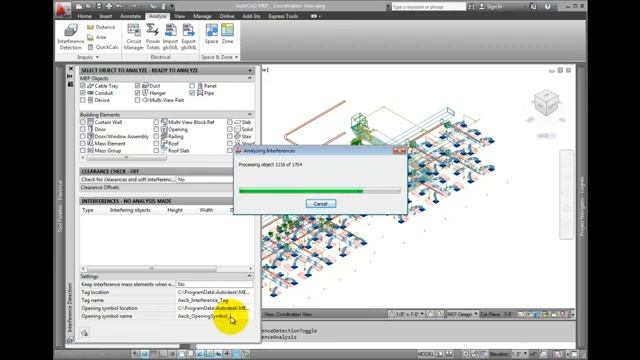This screenshot has height=360, width=640.
Task: Uncheck the Cable Tray checkbox
Action: (x=83, y=86)
